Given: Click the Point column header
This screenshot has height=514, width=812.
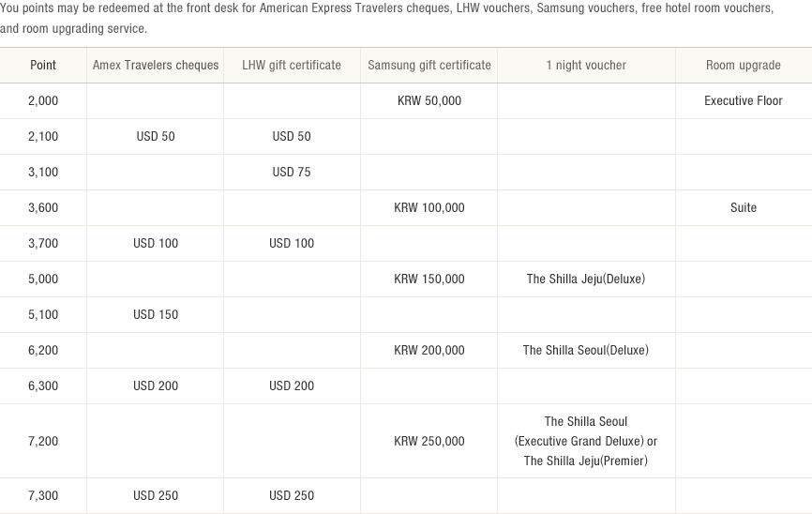Looking at the screenshot, I should click(43, 66).
